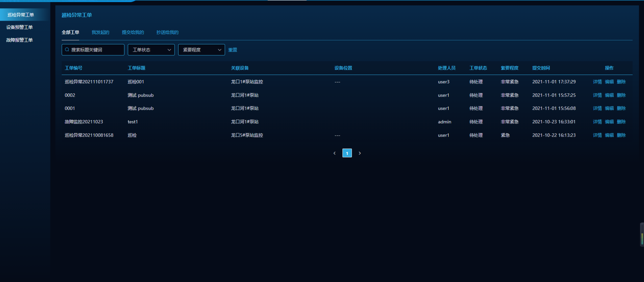Go to next page using right arrow
Screen dimensions: 644x282
tap(360, 153)
